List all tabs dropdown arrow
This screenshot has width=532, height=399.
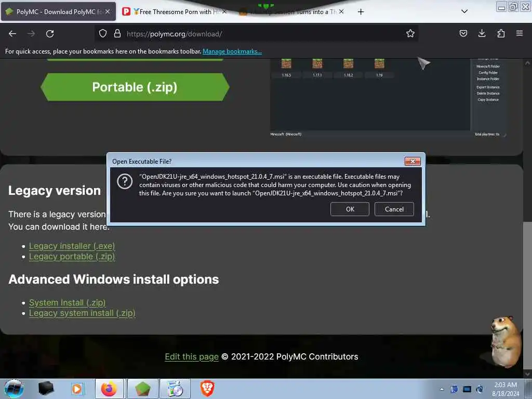point(464,11)
